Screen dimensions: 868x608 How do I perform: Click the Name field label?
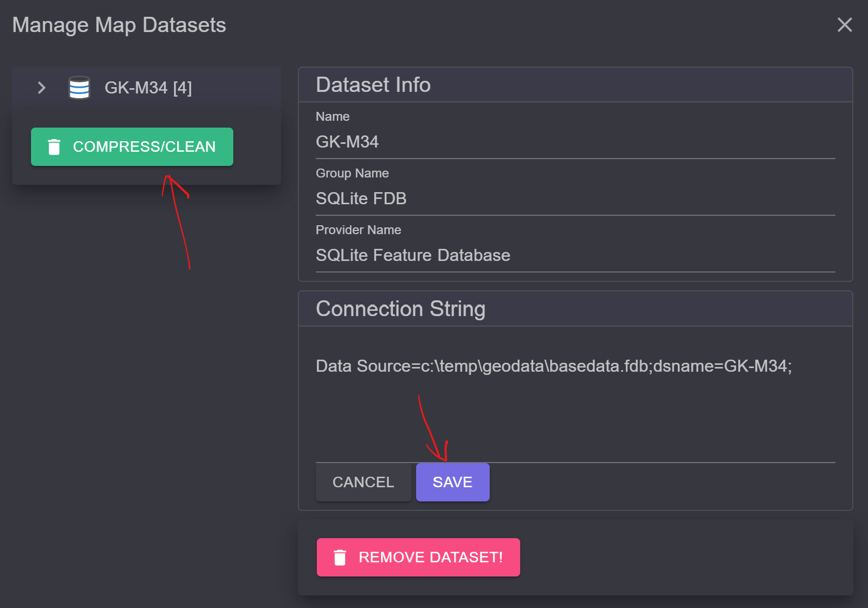pyautogui.click(x=333, y=117)
